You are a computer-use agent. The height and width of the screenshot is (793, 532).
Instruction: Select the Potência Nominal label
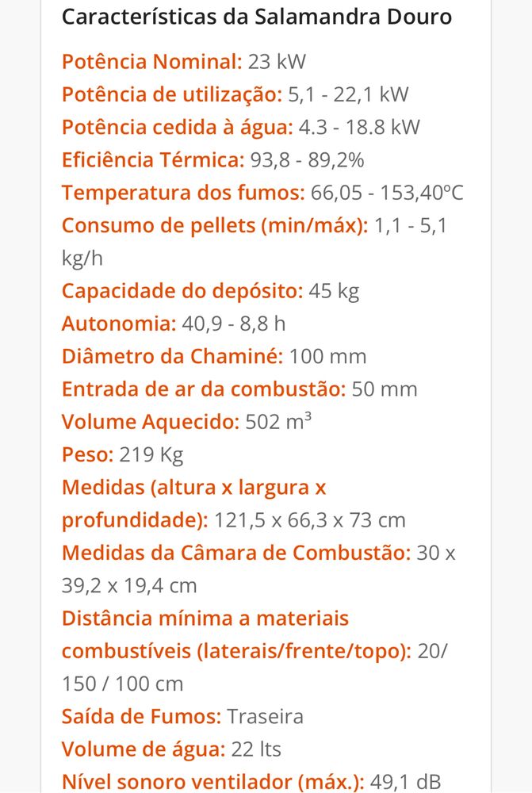[x=152, y=62]
